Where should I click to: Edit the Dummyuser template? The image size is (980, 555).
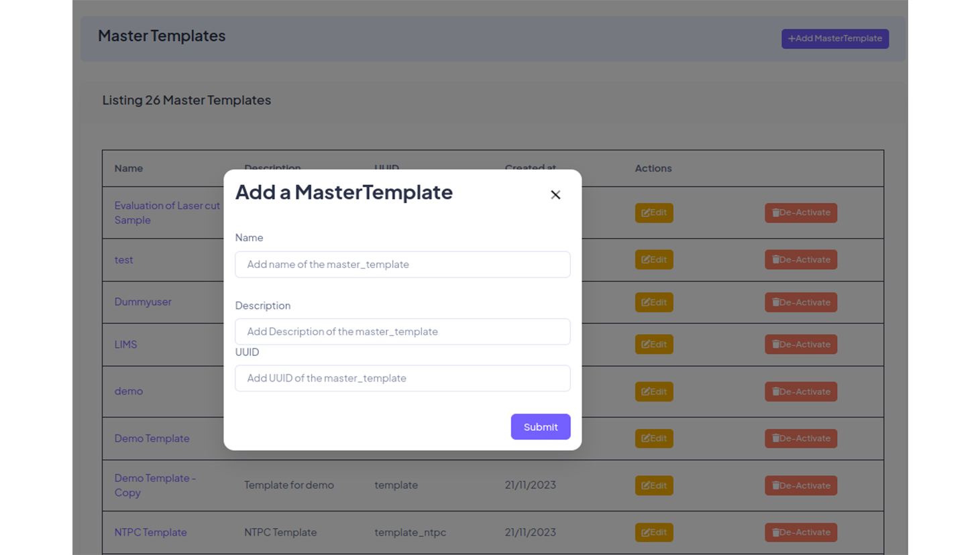pos(653,302)
